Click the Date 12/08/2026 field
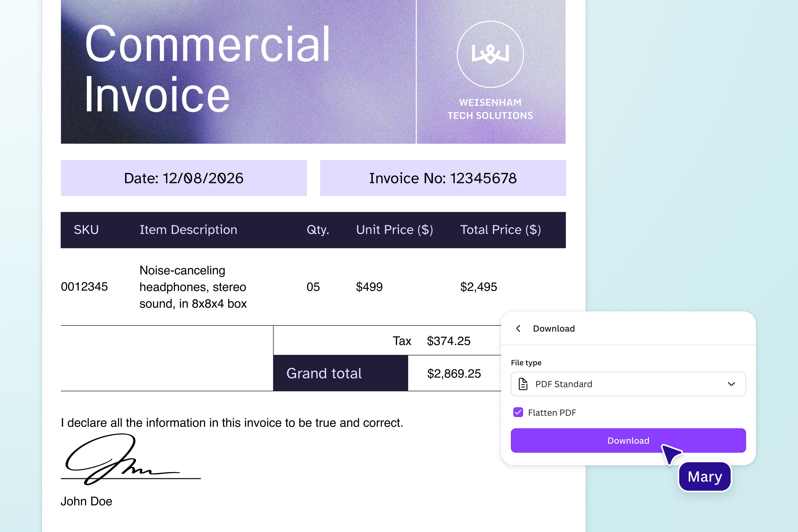Viewport: 798px width, 532px height. click(x=183, y=178)
